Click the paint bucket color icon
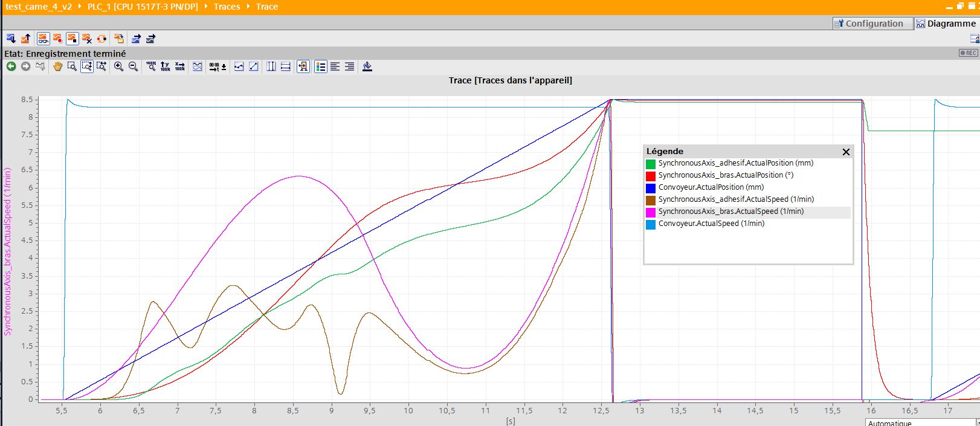This screenshot has height=426, width=980. pos(367,66)
